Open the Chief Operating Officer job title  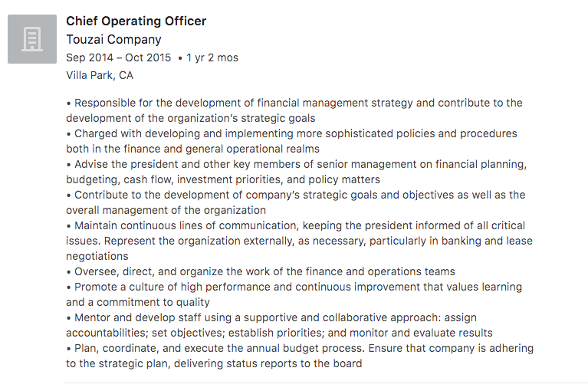(x=136, y=21)
